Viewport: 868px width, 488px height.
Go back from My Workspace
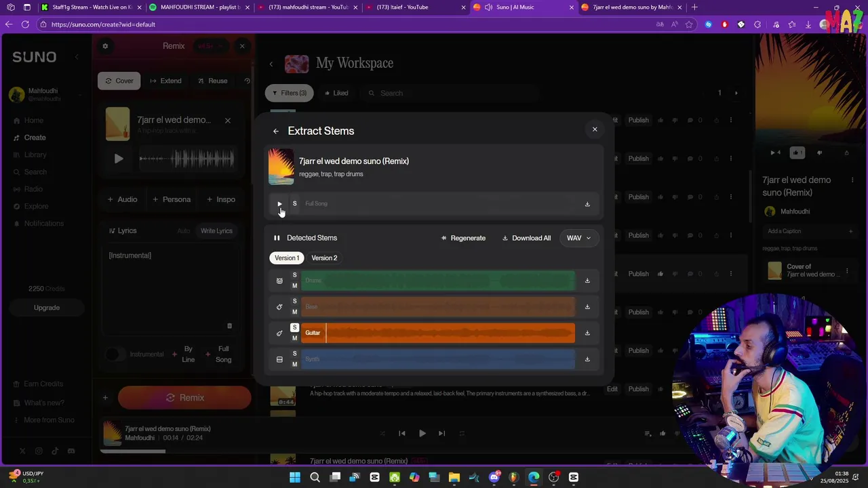point(271,64)
